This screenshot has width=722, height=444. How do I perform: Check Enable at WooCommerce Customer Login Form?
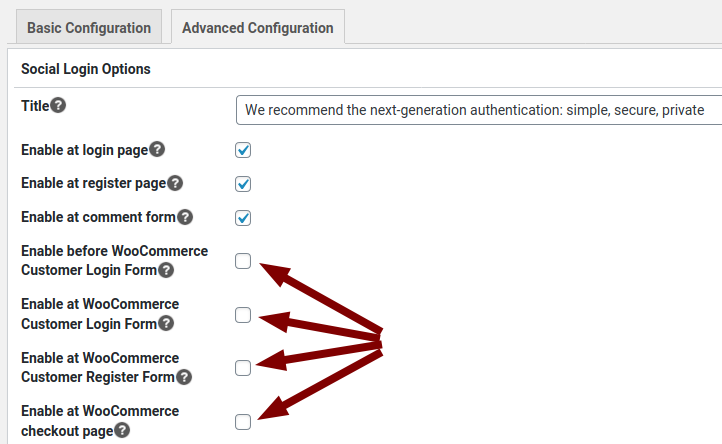(243, 315)
